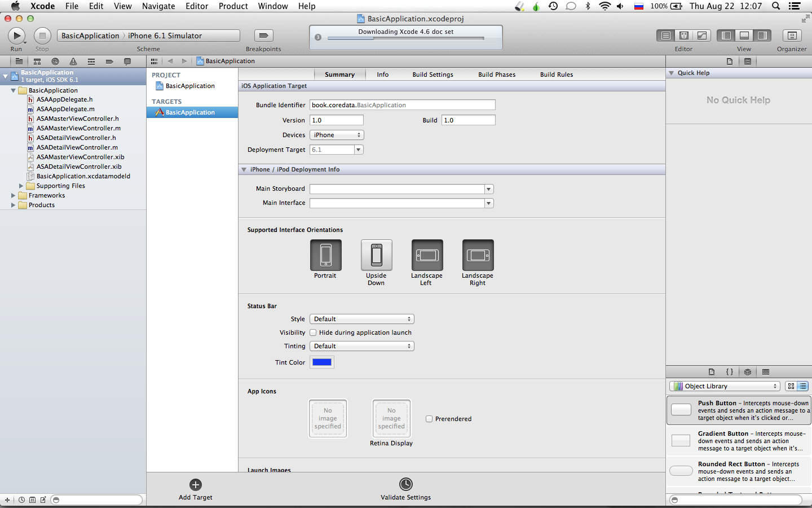Toggle the Breakpoints button

pyautogui.click(x=263, y=36)
